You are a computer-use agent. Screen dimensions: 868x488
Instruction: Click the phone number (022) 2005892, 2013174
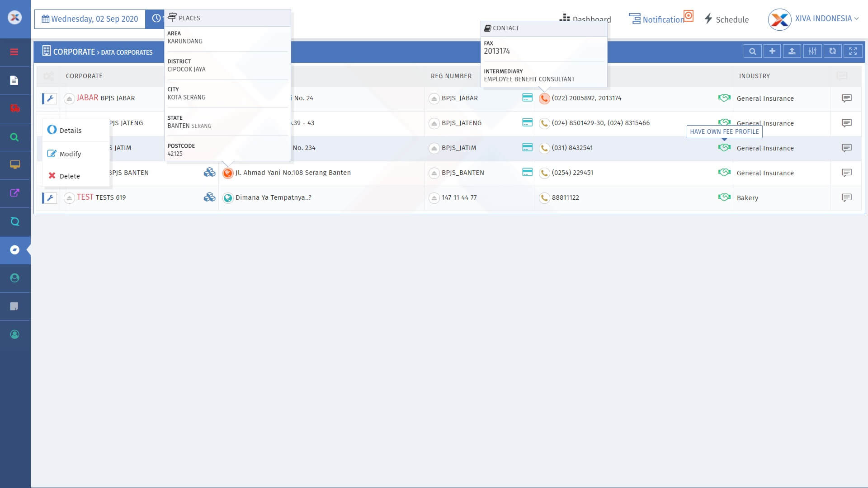coord(586,98)
